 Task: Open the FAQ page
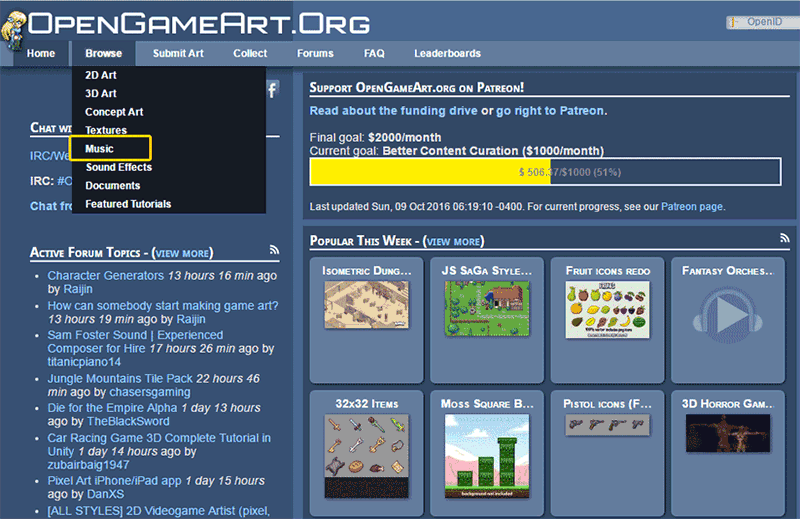pos(374,54)
